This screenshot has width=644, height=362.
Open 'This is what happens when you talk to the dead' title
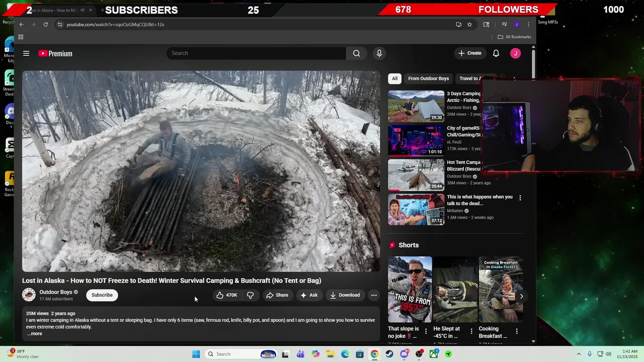coord(480,200)
